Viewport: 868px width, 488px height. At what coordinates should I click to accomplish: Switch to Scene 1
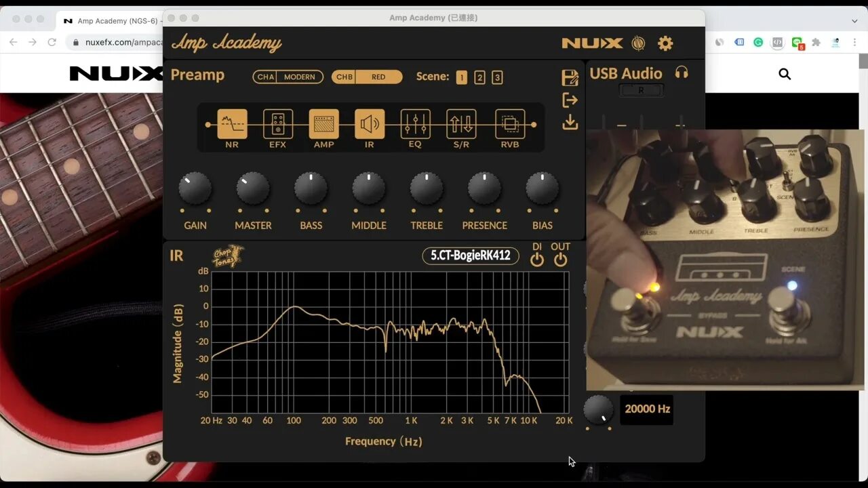[x=462, y=77]
